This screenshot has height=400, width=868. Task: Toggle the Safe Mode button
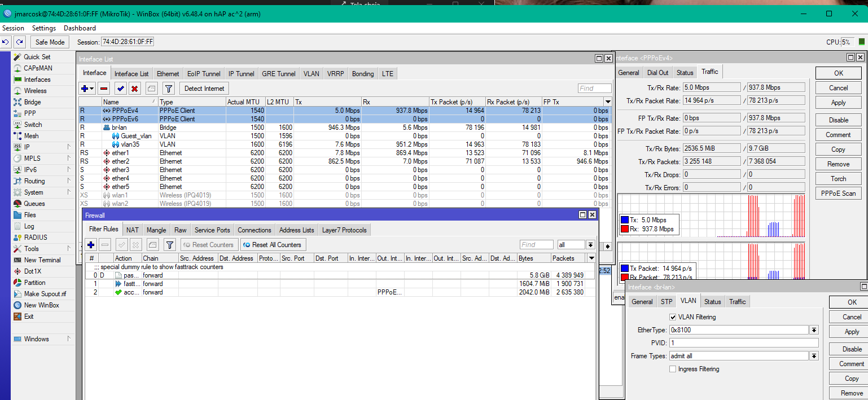pos(50,42)
